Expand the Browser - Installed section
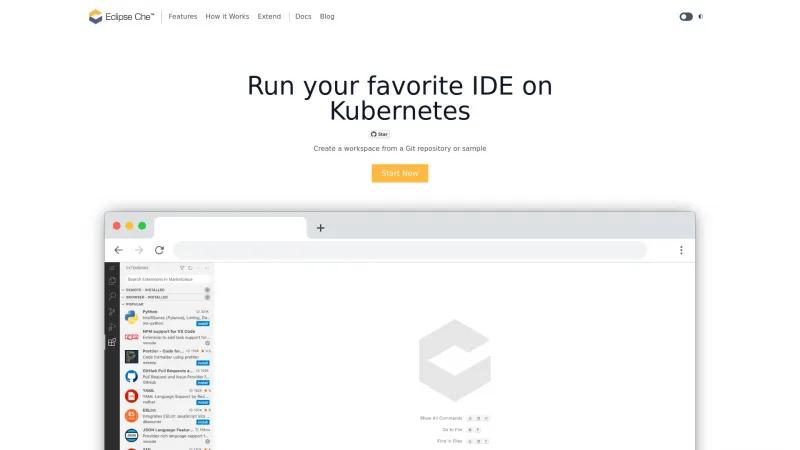The height and width of the screenshot is (450, 800). click(167, 297)
